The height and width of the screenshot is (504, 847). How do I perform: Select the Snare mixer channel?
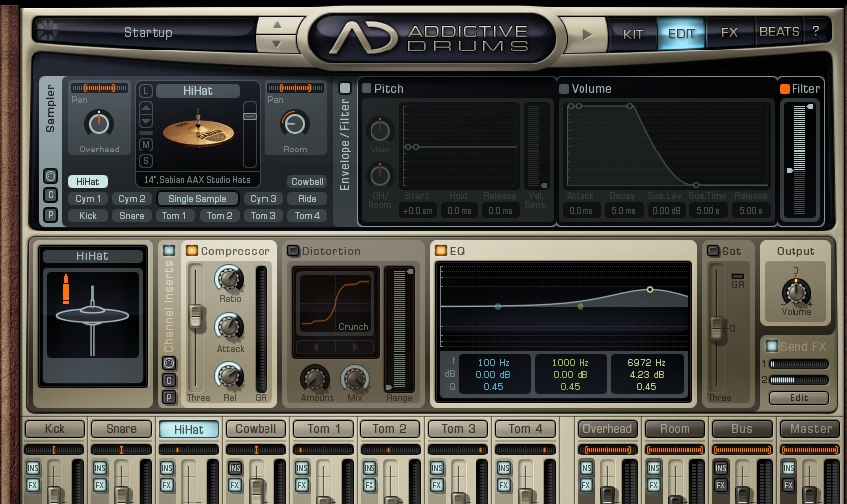pyautogui.click(x=122, y=429)
